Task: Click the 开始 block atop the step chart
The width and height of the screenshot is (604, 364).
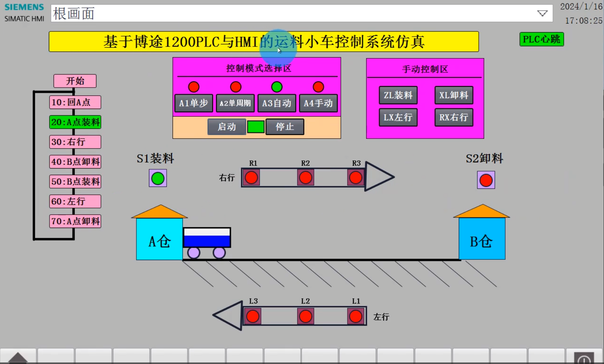Action: [75, 81]
